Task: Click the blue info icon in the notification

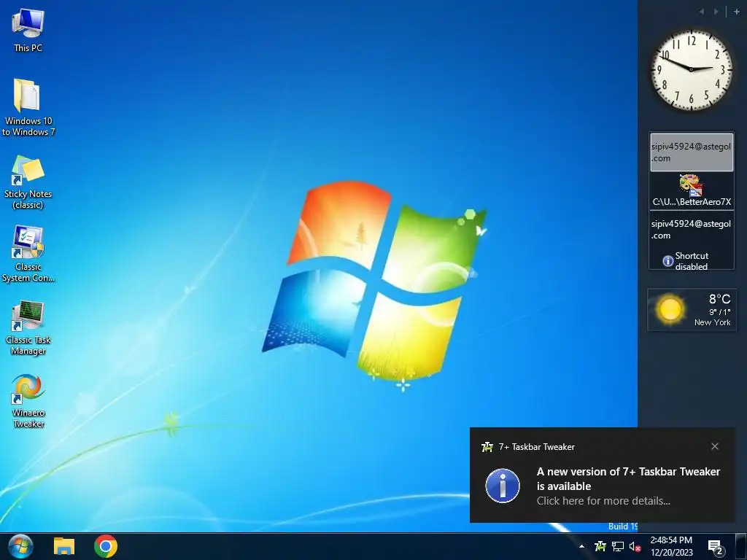Action: coord(503,486)
